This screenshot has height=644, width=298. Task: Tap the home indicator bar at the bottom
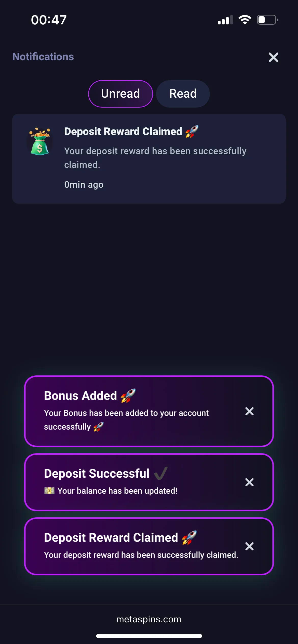(149, 636)
